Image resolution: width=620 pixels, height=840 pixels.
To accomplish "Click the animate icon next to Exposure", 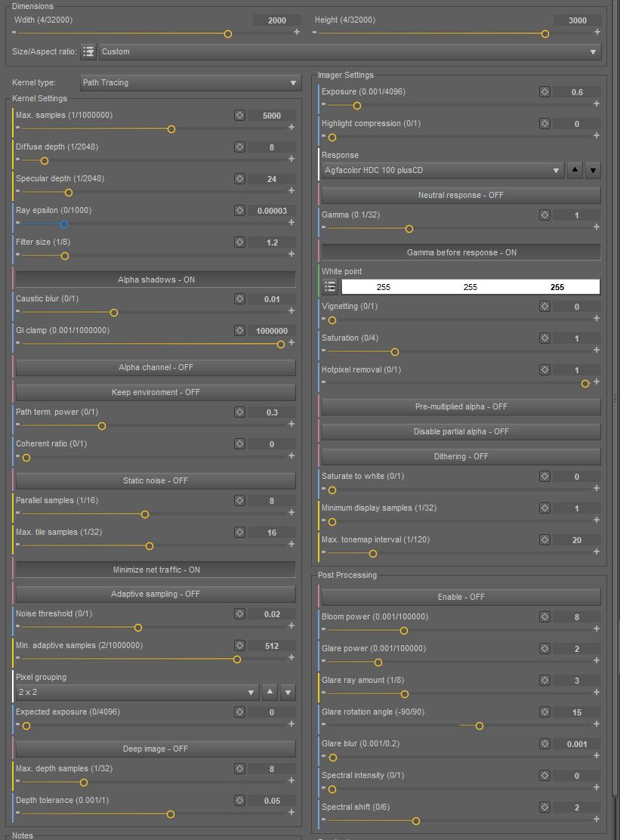I will [x=544, y=91].
